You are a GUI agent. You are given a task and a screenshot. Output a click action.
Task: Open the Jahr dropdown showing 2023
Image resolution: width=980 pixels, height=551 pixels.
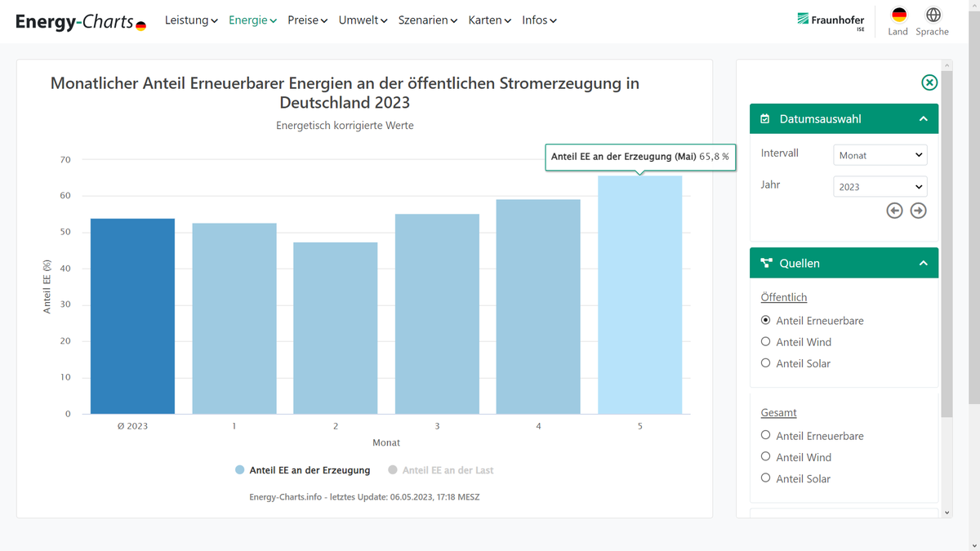point(880,187)
